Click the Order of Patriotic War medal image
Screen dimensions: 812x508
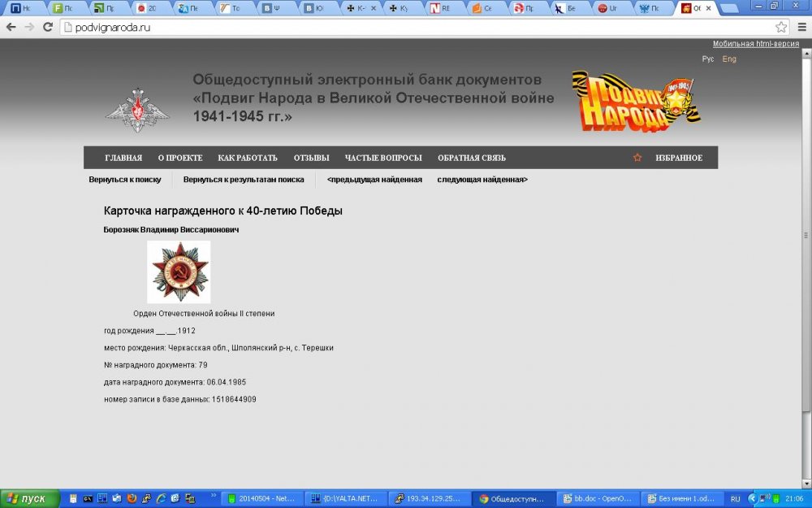(179, 272)
